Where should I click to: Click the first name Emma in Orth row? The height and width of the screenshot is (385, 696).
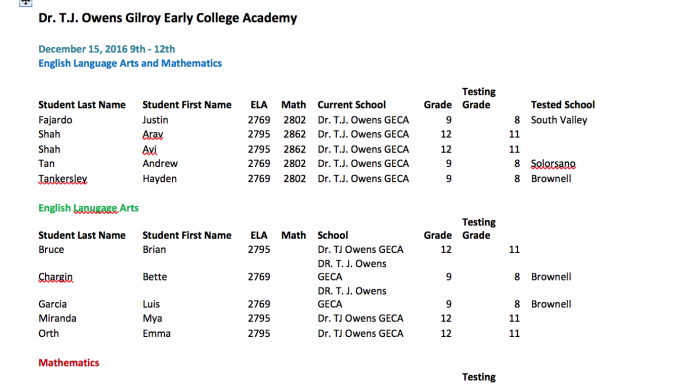(x=156, y=333)
